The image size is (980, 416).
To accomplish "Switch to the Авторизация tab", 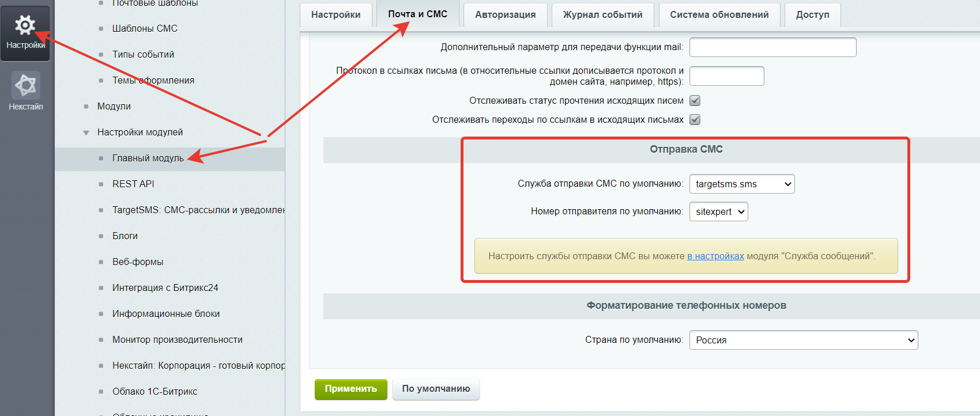I will pyautogui.click(x=506, y=15).
